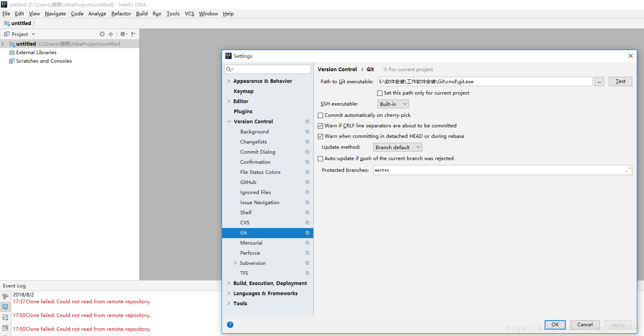
Task: Click project-level icon beside Mercurial
Action: pyautogui.click(x=307, y=243)
